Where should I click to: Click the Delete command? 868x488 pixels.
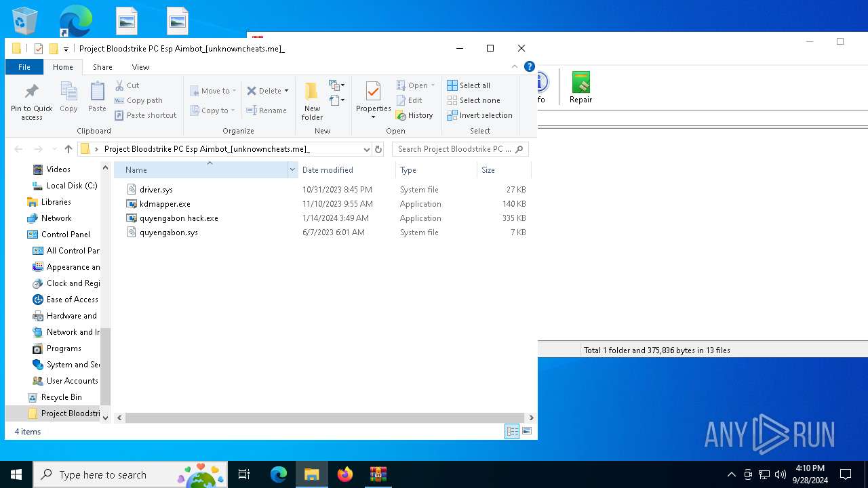pyautogui.click(x=264, y=91)
